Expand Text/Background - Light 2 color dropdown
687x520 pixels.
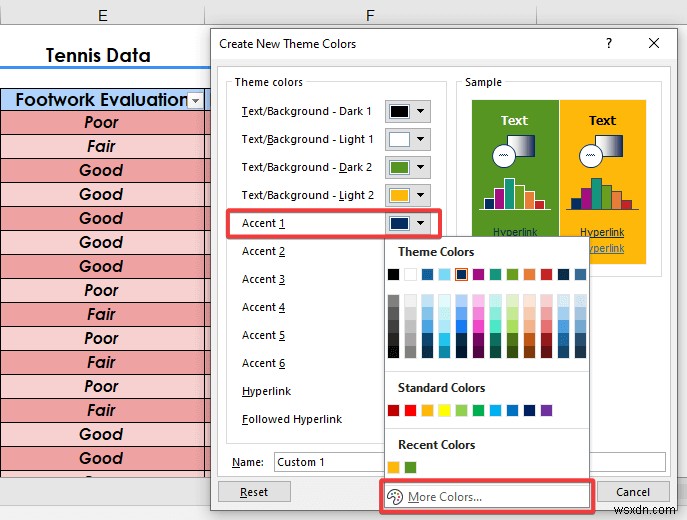[421, 195]
